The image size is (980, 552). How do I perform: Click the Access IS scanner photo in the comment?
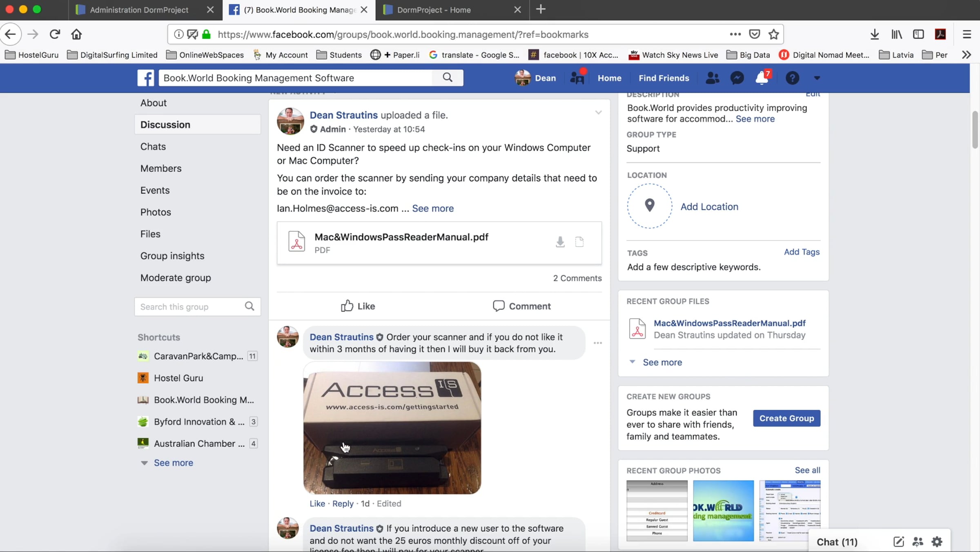pyautogui.click(x=392, y=428)
